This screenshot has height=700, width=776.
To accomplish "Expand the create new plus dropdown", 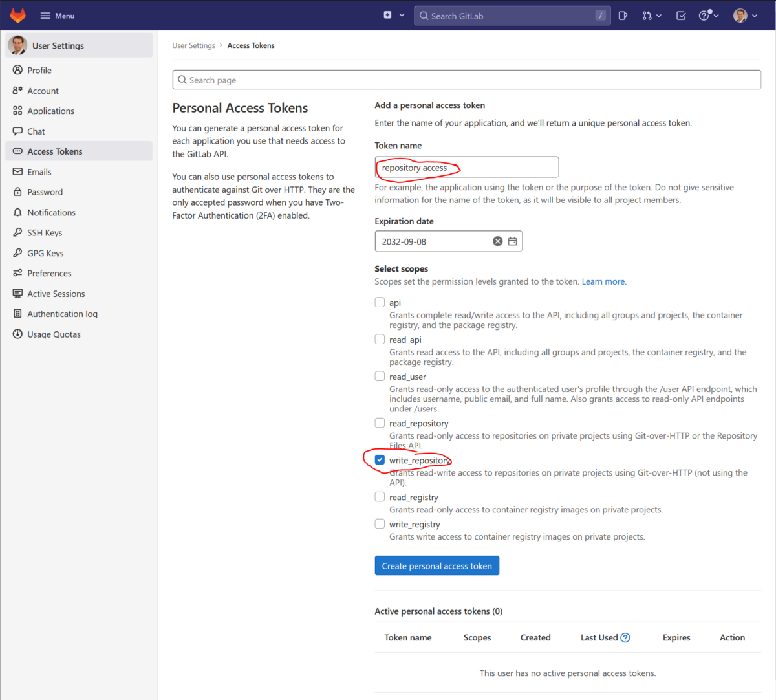I will (x=394, y=16).
